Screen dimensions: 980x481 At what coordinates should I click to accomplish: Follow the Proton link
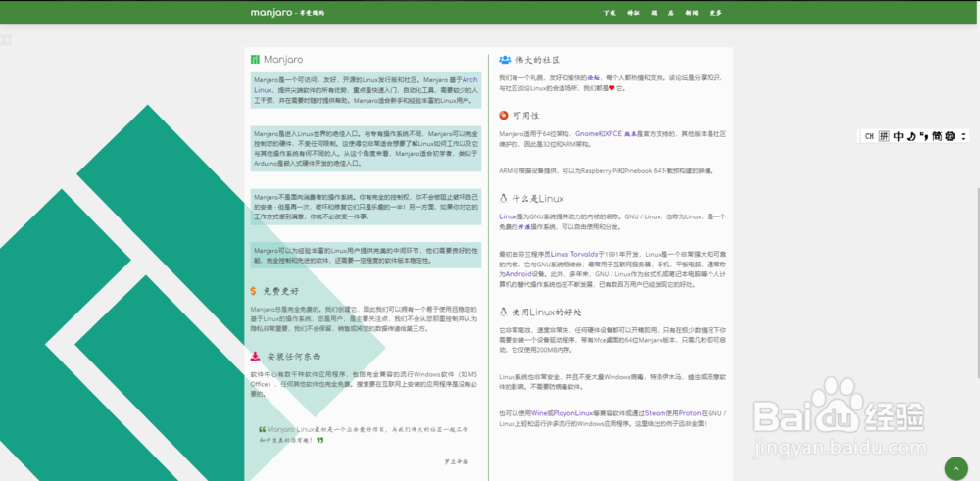689,412
